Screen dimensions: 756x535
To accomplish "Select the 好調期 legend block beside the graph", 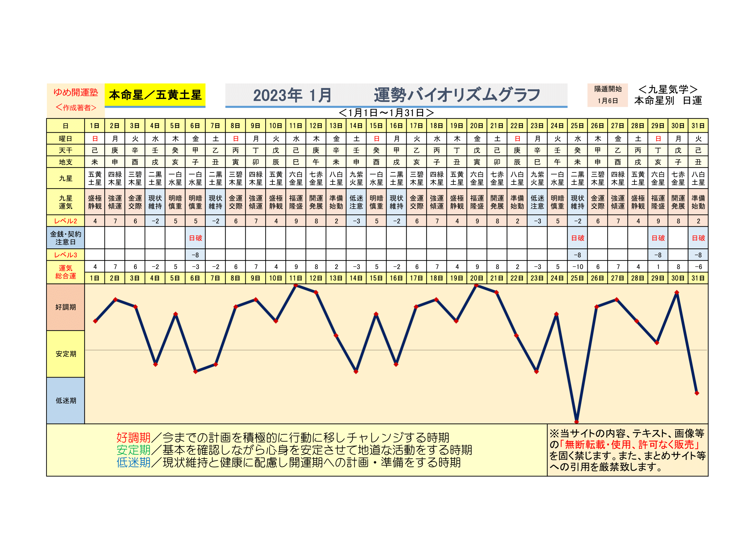I will point(66,307).
